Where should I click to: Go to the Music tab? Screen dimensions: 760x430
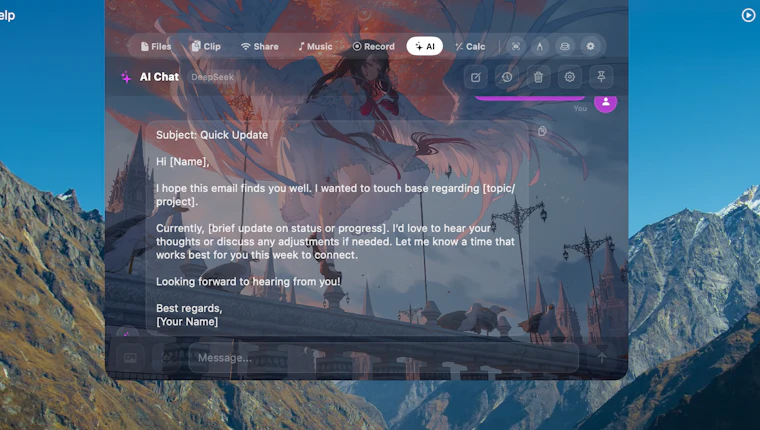(315, 47)
